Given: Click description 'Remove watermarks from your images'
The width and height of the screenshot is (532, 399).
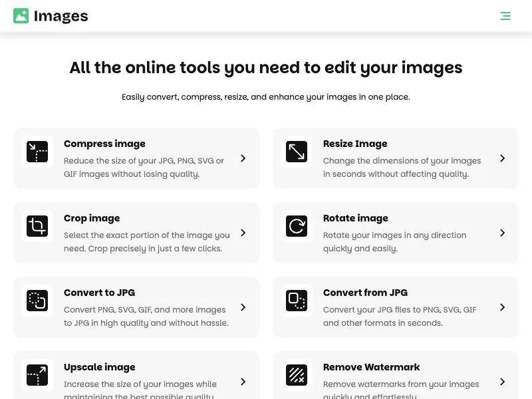Looking at the screenshot, I should [401, 390].
